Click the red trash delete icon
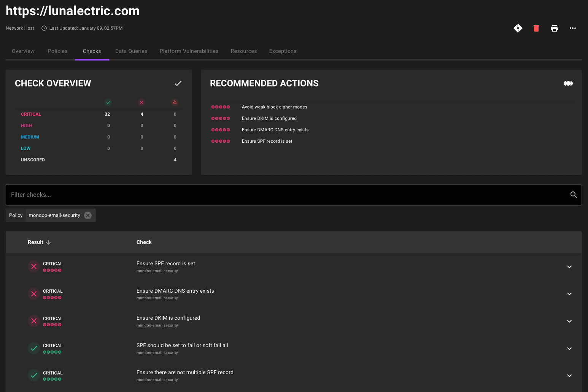Image resolution: width=588 pixels, height=392 pixels. pos(536,28)
